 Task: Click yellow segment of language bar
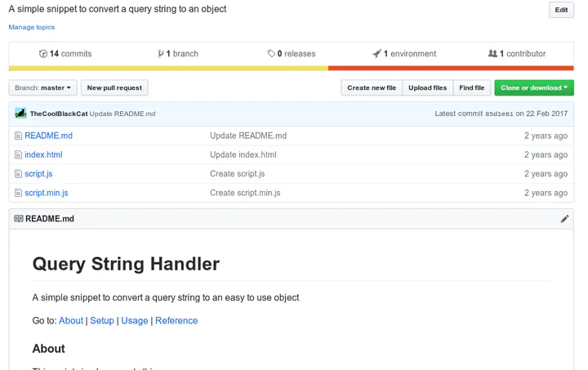[x=168, y=69]
